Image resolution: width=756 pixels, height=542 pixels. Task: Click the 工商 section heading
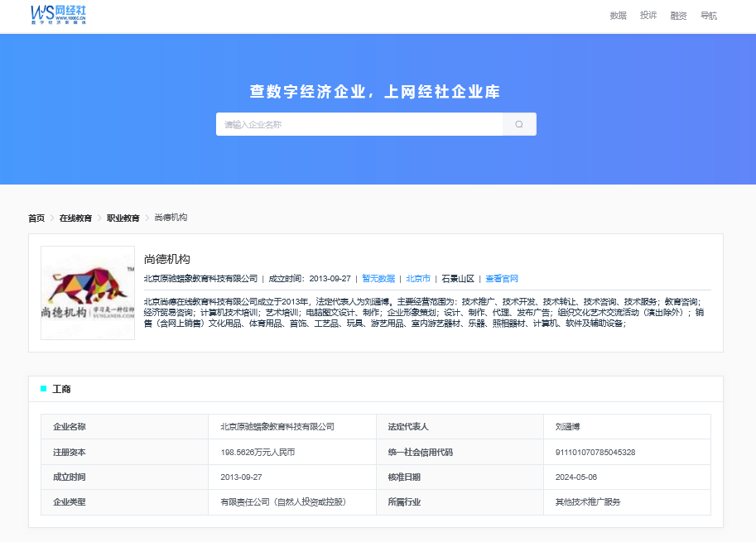pos(61,389)
